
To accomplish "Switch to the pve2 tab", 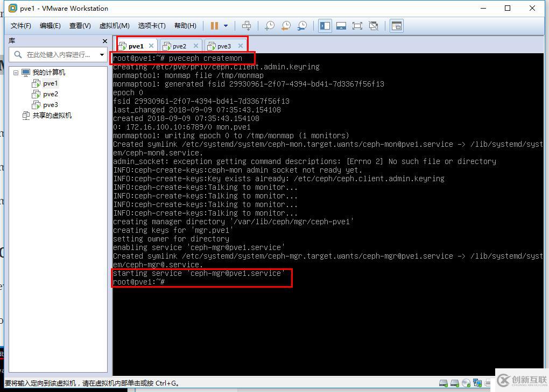I will point(179,46).
